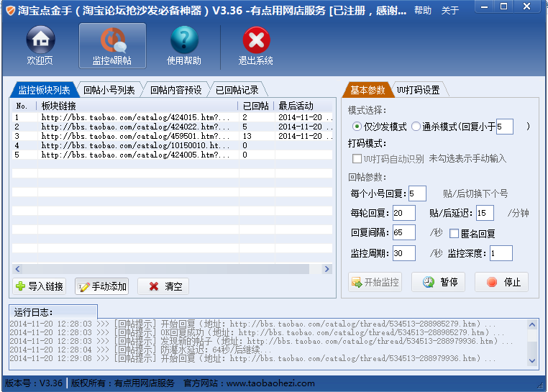Select 通杀模式 radio button
Viewport: 548px width, 392px height.
tap(416, 127)
